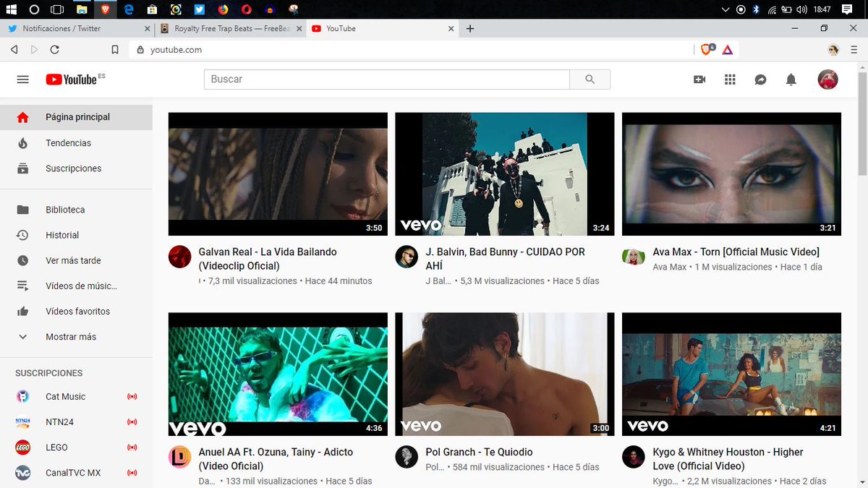
Task: Open Tendencias in sidebar
Action: [x=76, y=143]
